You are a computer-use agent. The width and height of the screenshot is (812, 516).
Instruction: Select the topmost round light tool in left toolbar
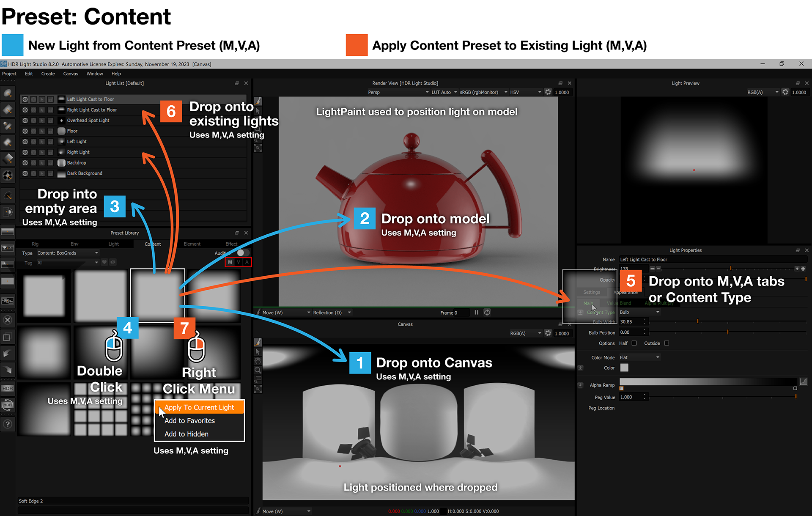(x=8, y=93)
